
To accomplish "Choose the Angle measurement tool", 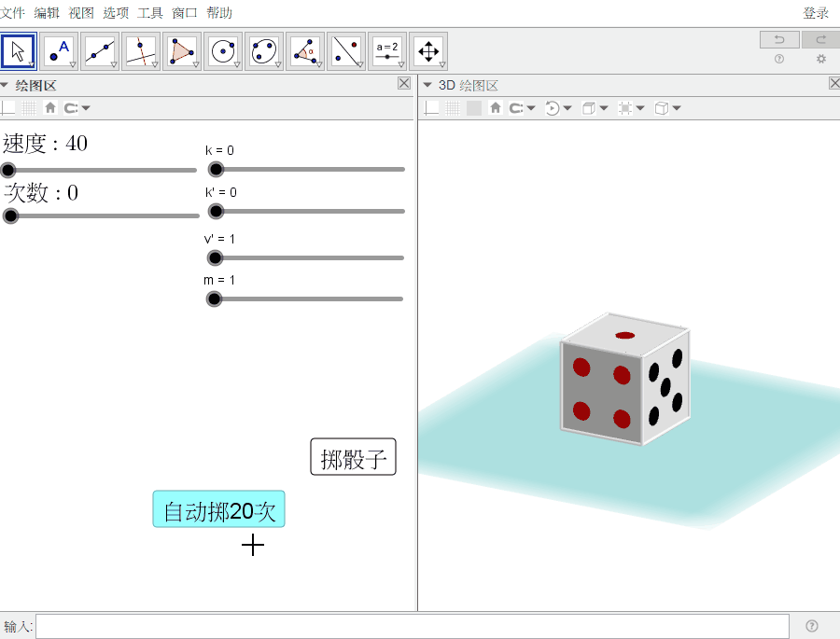I will click(305, 51).
